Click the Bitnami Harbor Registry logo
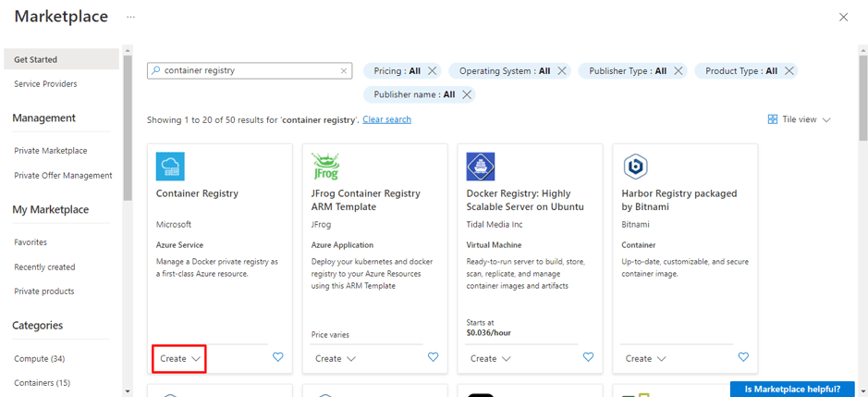The height and width of the screenshot is (397, 868). tap(635, 167)
